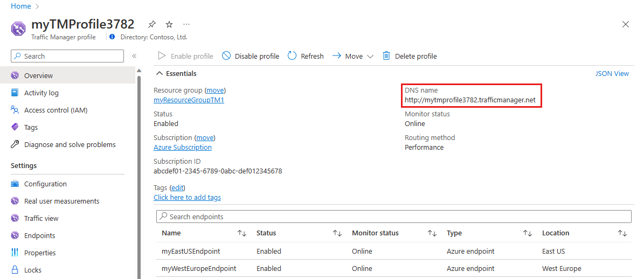
Task: Click the Access control (IAM) icon
Action: pyautogui.click(x=15, y=110)
